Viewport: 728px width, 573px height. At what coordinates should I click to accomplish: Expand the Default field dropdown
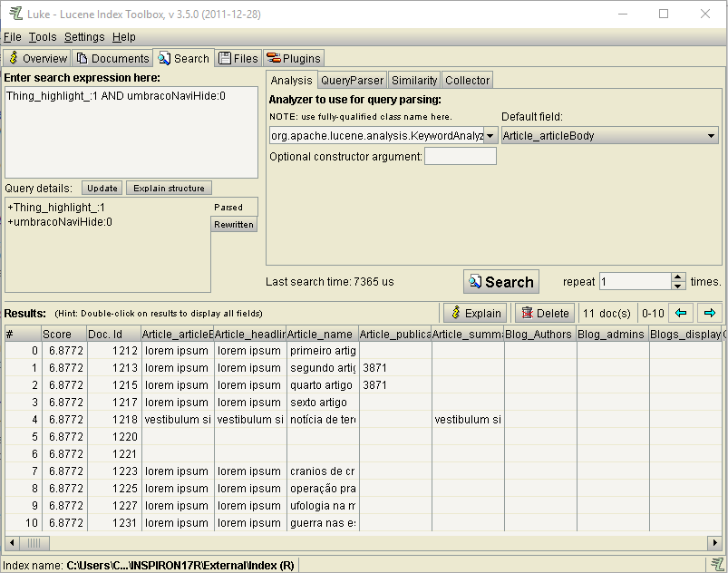(712, 135)
